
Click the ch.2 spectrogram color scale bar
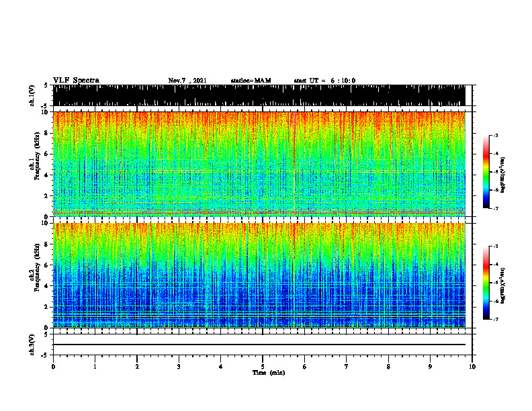coord(486,283)
